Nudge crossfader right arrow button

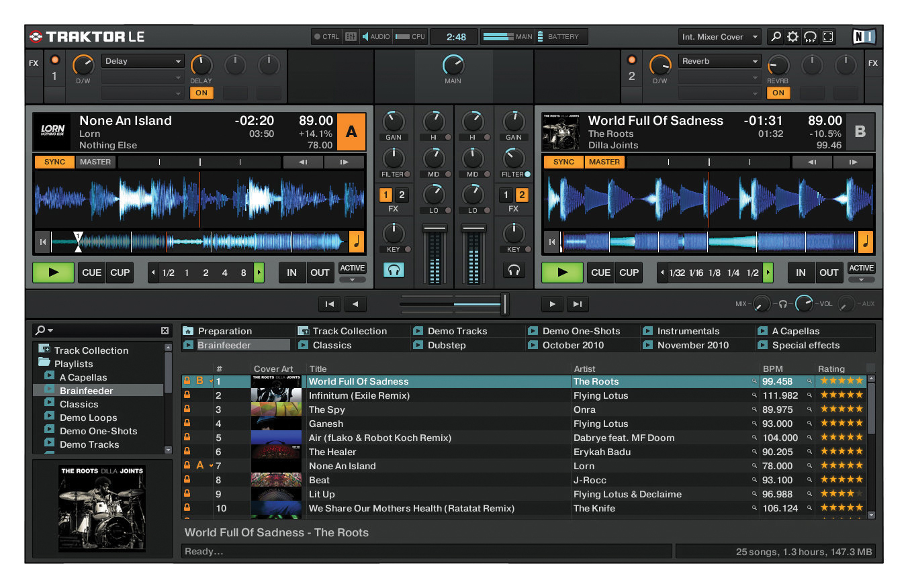tap(552, 304)
